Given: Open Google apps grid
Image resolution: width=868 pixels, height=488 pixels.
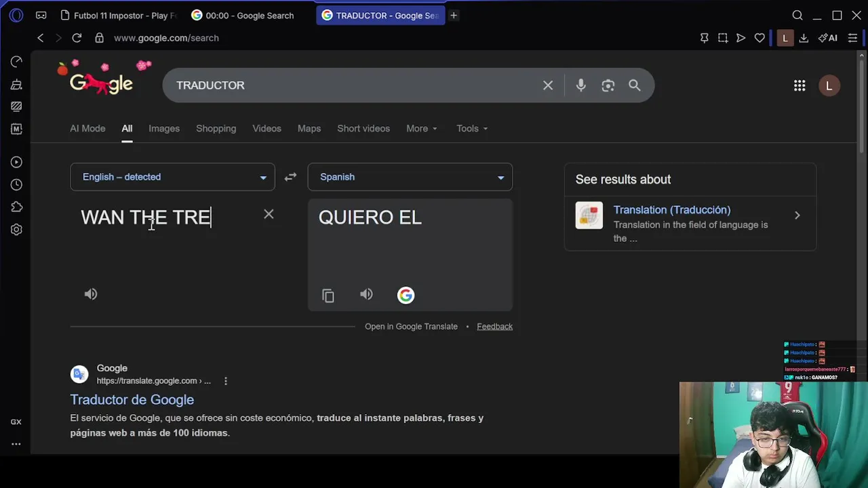Looking at the screenshot, I should (x=800, y=85).
